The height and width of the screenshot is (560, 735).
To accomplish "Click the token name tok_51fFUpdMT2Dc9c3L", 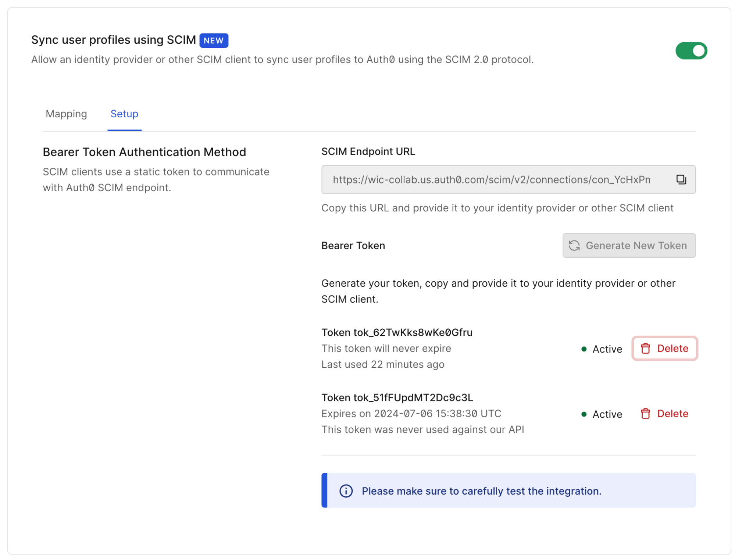I will [397, 397].
